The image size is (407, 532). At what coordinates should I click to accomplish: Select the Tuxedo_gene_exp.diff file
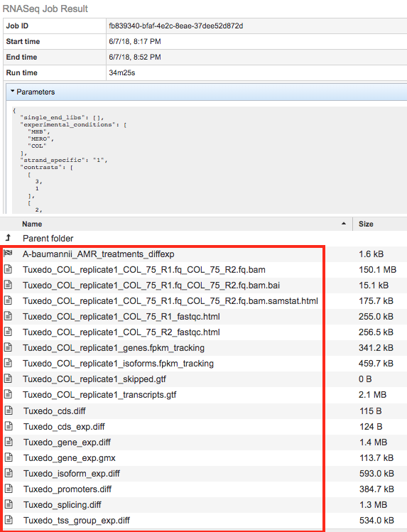pyautogui.click(x=67, y=442)
